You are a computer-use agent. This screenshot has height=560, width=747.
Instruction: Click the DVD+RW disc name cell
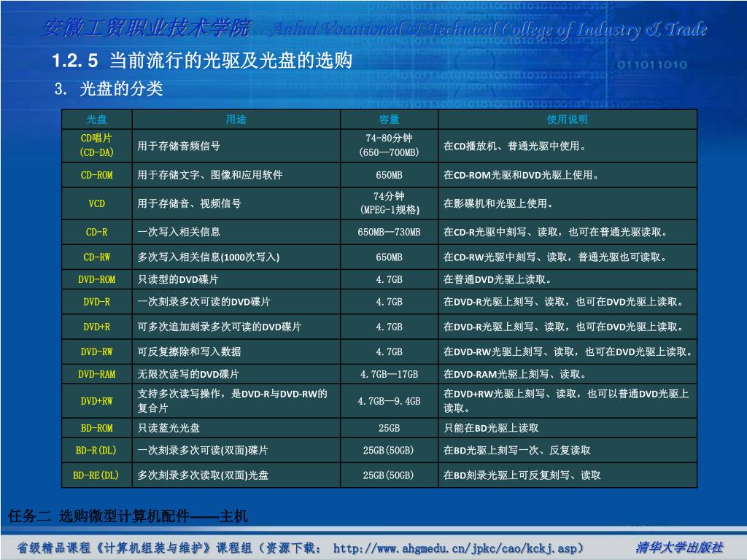coord(97,401)
